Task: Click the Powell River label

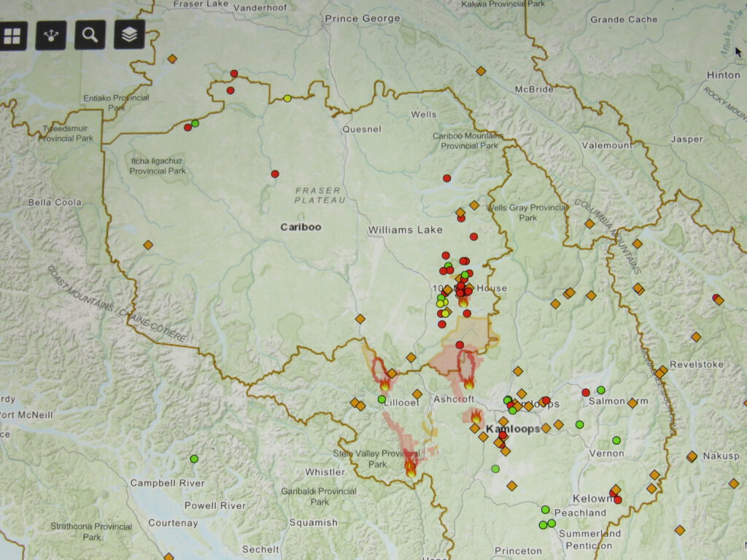Action: 215,505
